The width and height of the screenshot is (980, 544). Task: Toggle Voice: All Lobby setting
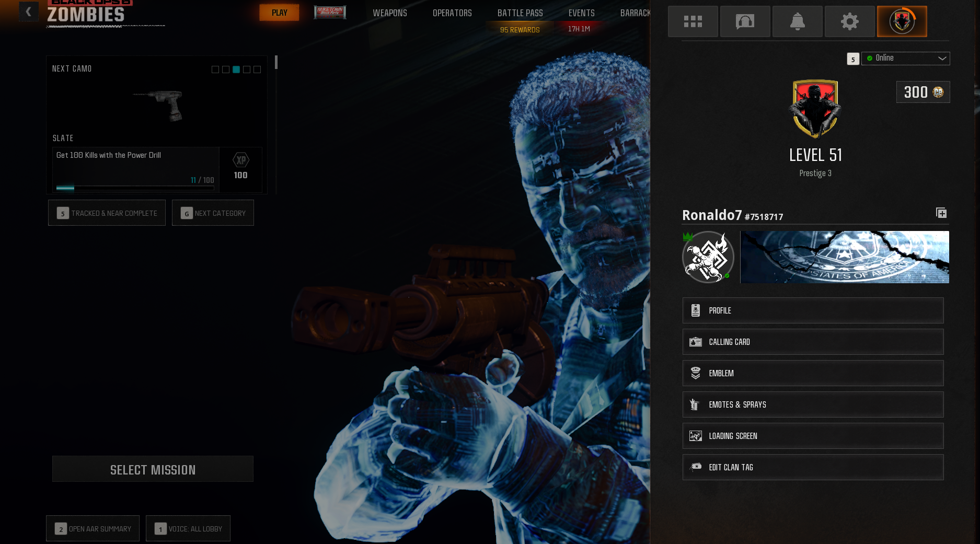[x=188, y=528]
